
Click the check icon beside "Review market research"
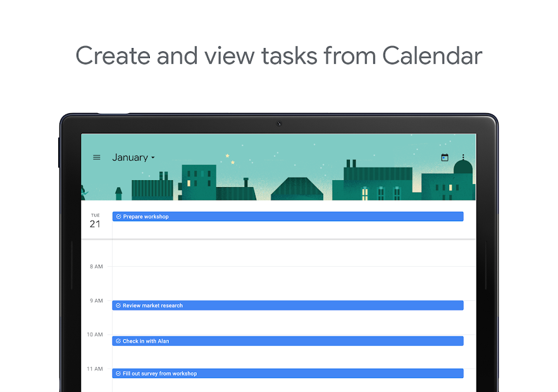click(118, 305)
